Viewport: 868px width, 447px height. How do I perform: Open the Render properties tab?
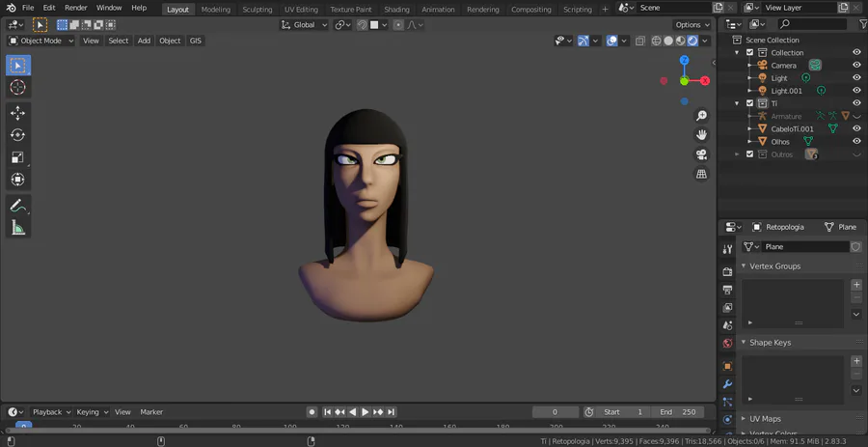click(x=727, y=272)
